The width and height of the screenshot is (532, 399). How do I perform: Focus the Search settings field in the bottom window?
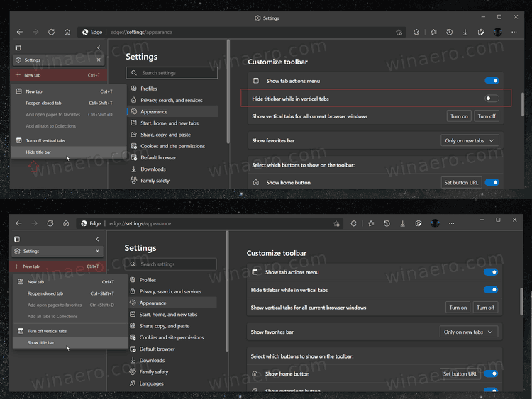click(170, 264)
